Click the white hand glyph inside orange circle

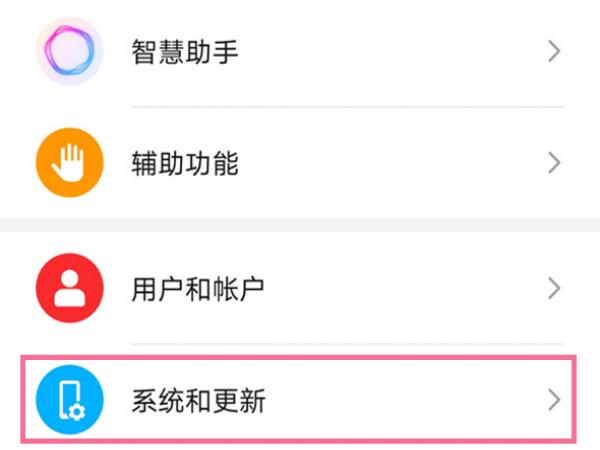click(69, 163)
